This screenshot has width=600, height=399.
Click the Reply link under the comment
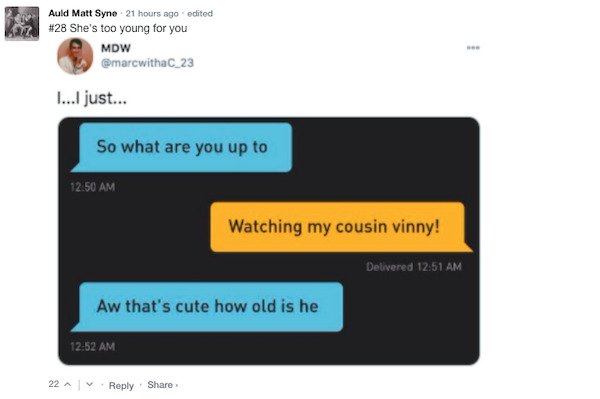(121, 385)
